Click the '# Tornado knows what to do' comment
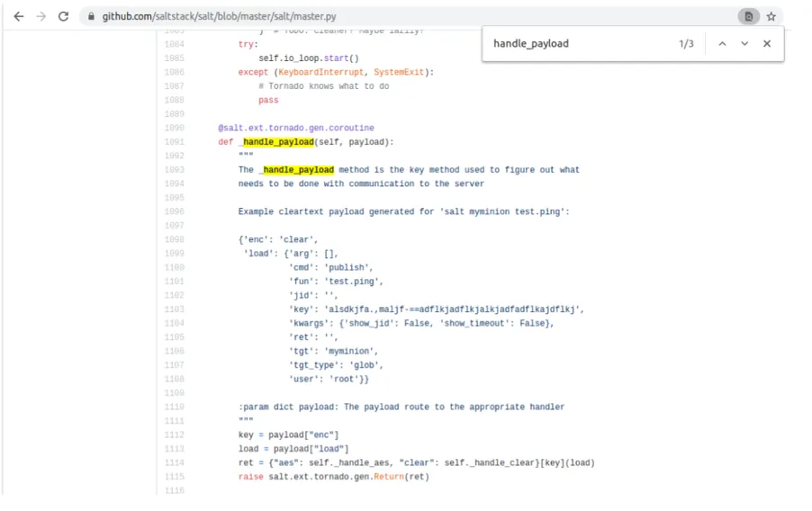Image resolution: width=812 pixels, height=511 pixels. (x=324, y=86)
